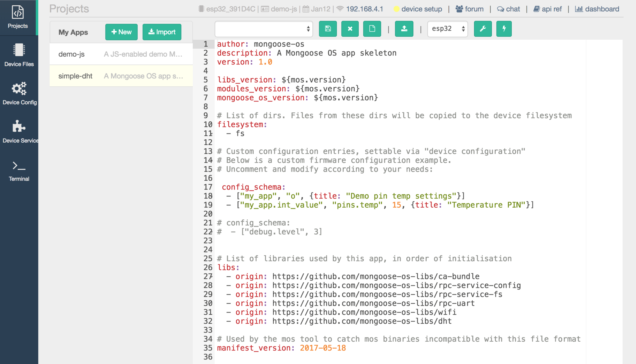This screenshot has width=636, height=364.
Task: Open Device Files in sidebar
Action: (x=19, y=55)
